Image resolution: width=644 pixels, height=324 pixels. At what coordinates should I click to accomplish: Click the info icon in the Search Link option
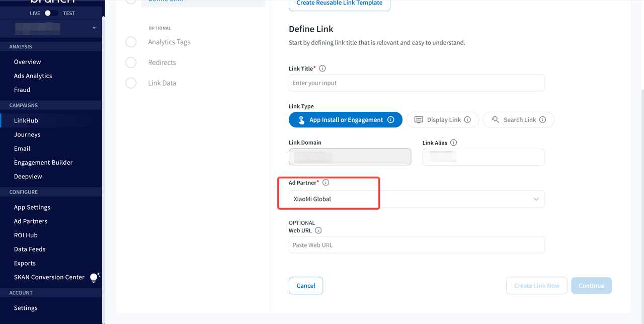click(542, 120)
